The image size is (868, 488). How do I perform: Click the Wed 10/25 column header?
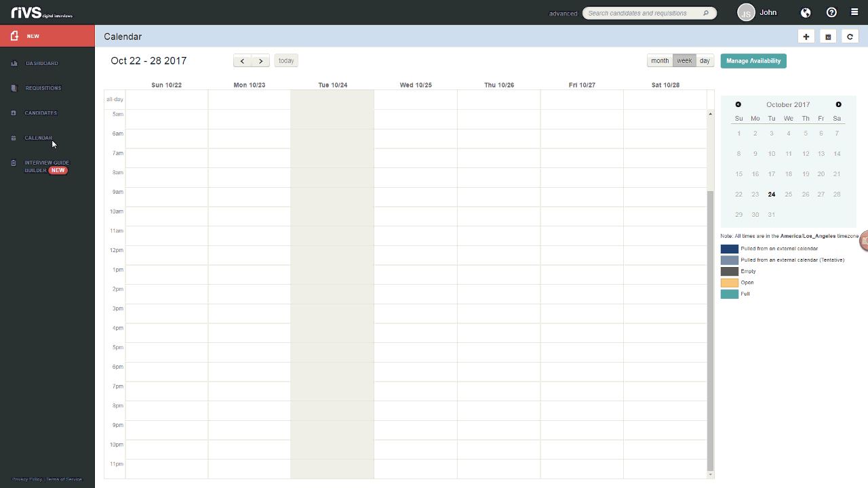click(416, 85)
